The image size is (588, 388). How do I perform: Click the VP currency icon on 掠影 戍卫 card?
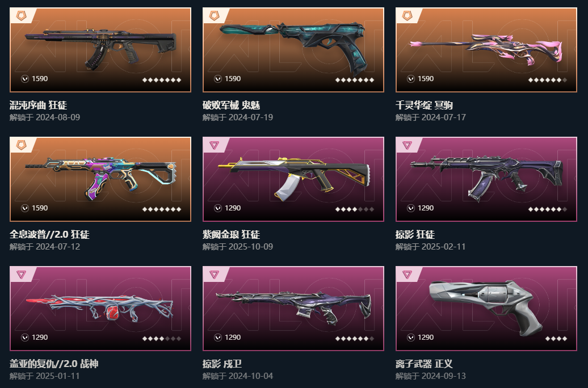pos(218,338)
